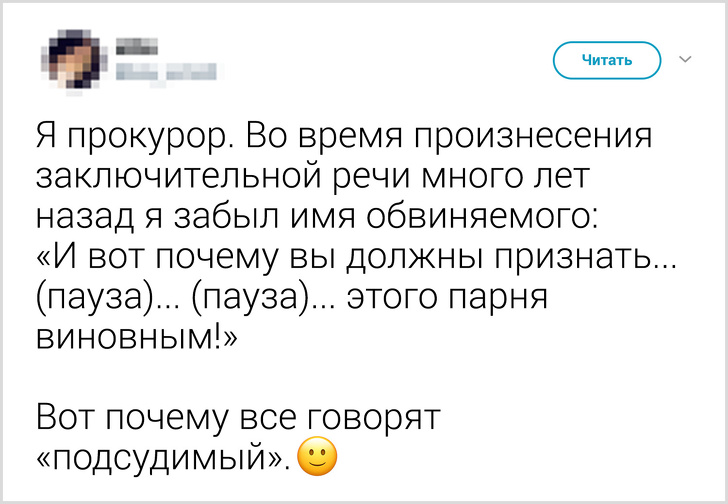Click the blurred username handle below the name
The height and width of the screenshot is (504, 728).
coord(163,72)
